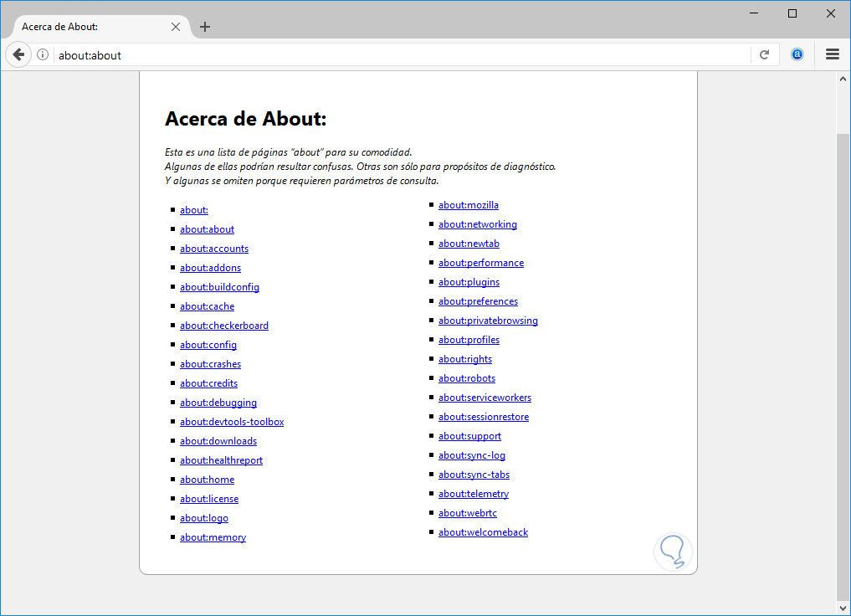Image resolution: width=851 pixels, height=616 pixels.
Task: Open the about:sync-log link
Action: click(x=472, y=455)
